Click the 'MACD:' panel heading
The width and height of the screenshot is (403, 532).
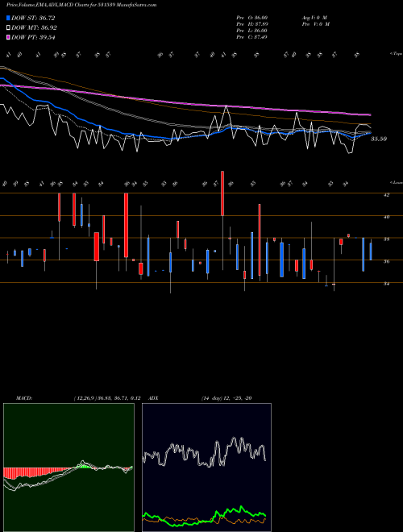[x=24, y=398]
